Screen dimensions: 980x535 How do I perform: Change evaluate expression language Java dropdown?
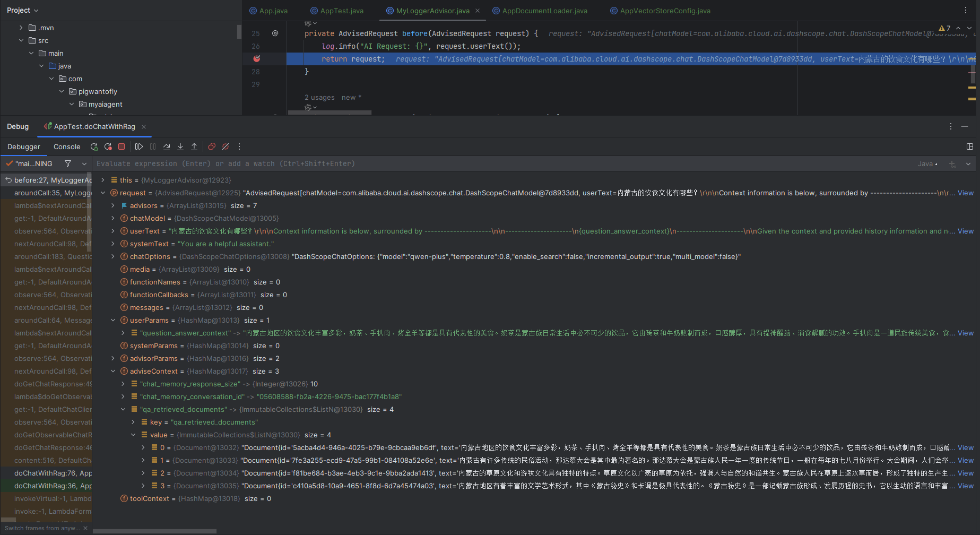pyautogui.click(x=927, y=164)
